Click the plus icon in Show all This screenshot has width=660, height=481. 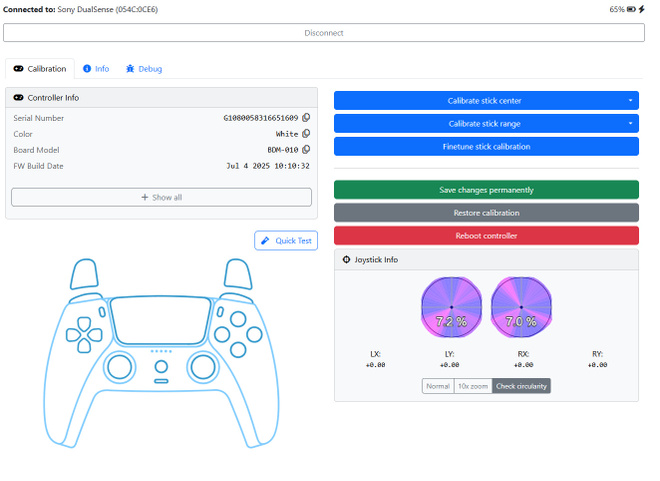(145, 197)
